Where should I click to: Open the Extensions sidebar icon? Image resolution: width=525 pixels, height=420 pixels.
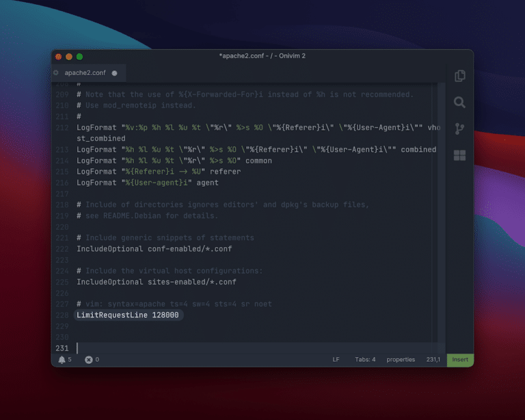(x=459, y=155)
